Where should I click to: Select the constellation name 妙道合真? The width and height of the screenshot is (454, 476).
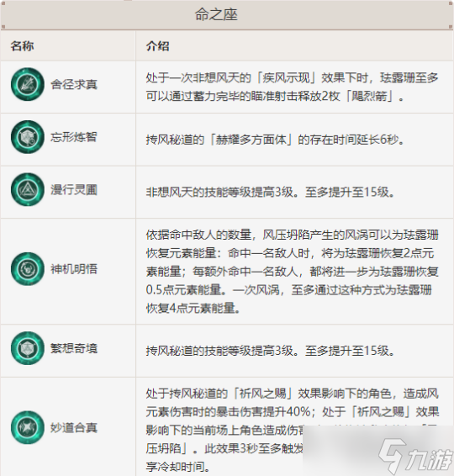(74, 427)
